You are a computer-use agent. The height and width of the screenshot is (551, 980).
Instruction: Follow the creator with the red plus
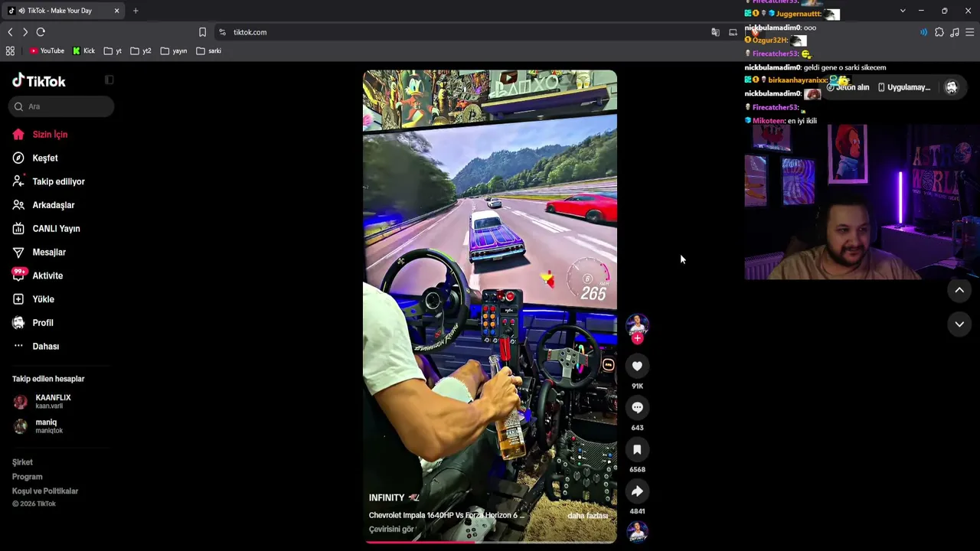tap(637, 338)
